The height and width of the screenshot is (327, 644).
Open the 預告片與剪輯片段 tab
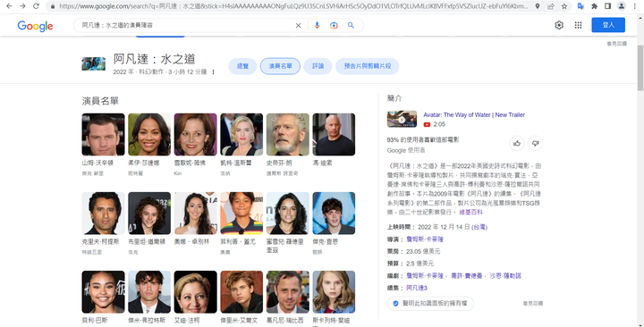tap(368, 66)
